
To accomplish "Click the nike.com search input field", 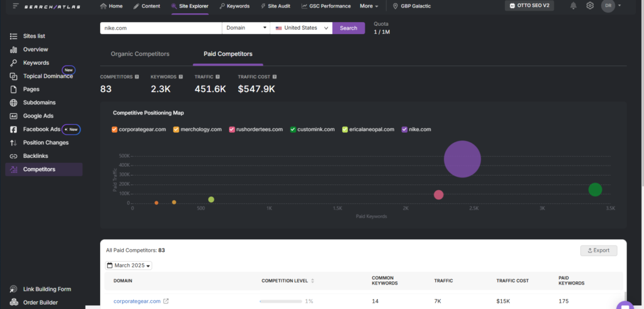I will point(161,28).
